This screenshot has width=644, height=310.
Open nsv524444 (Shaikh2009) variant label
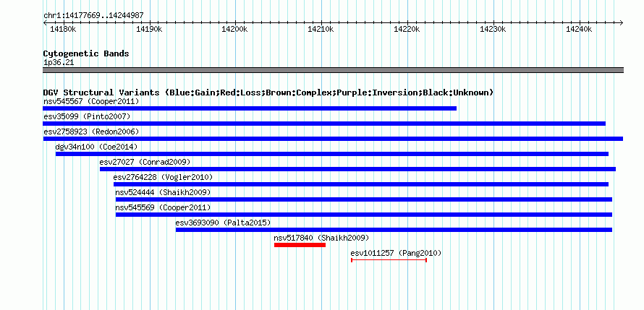coord(163,192)
